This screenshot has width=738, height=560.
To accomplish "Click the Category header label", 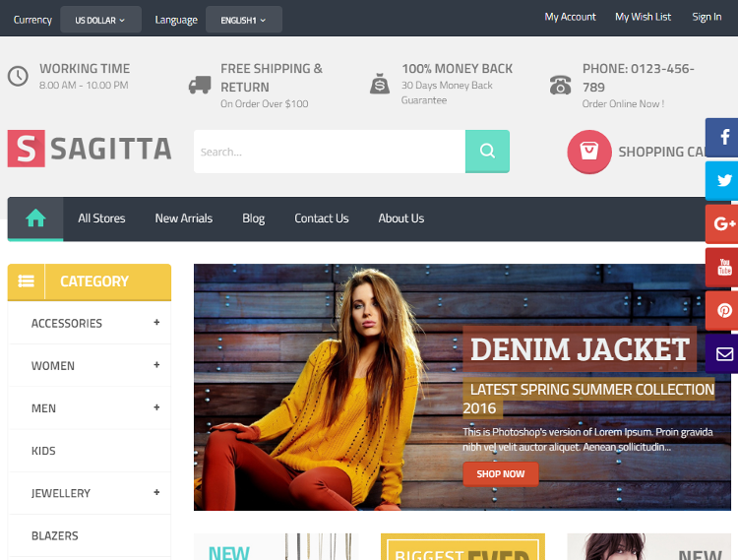I will 94,280.
